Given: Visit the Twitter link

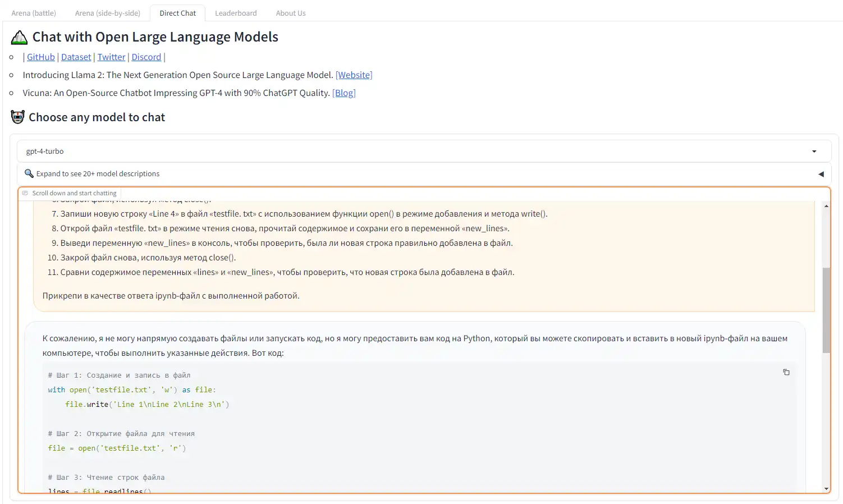Looking at the screenshot, I should pyautogui.click(x=111, y=57).
